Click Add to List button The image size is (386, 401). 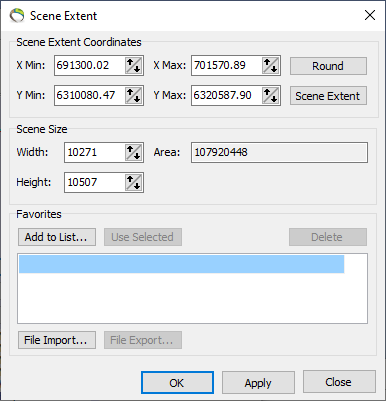57,237
